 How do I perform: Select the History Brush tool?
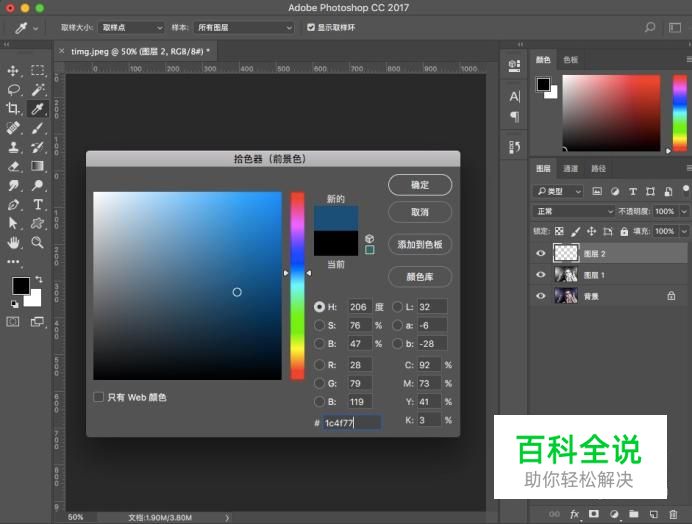coord(38,147)
